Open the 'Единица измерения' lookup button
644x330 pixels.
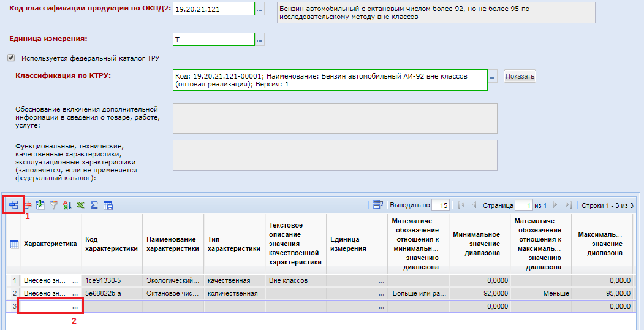[260, 40]
